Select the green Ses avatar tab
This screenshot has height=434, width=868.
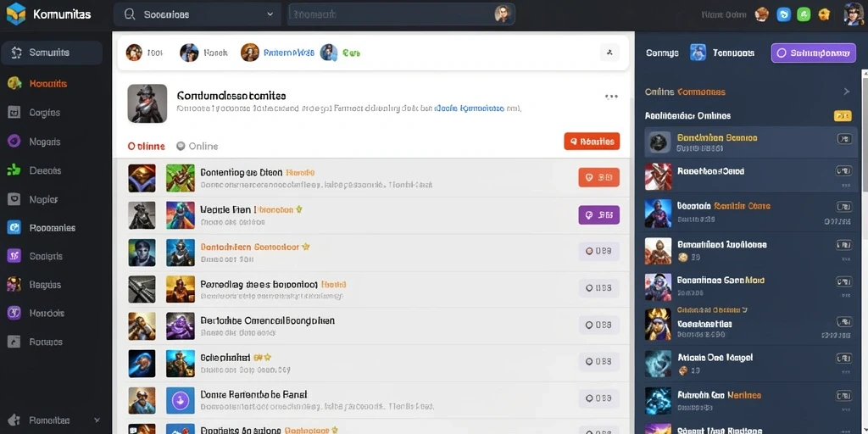click(x=341, y=53)
